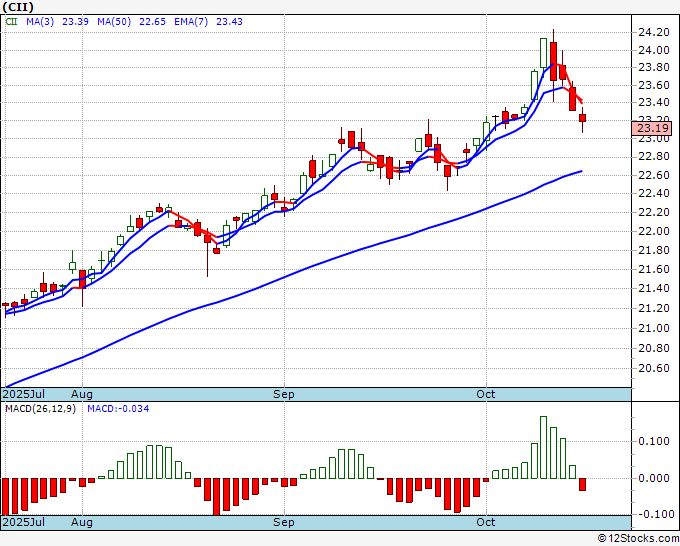Click the 24.20 price axis label
Screen dimensions: 680x546
(654, 32)
